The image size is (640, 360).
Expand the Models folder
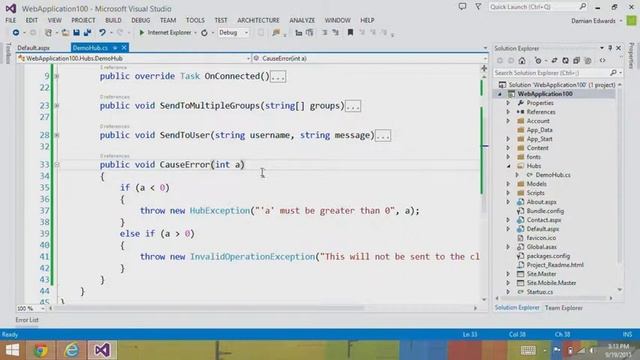[508, 184]
